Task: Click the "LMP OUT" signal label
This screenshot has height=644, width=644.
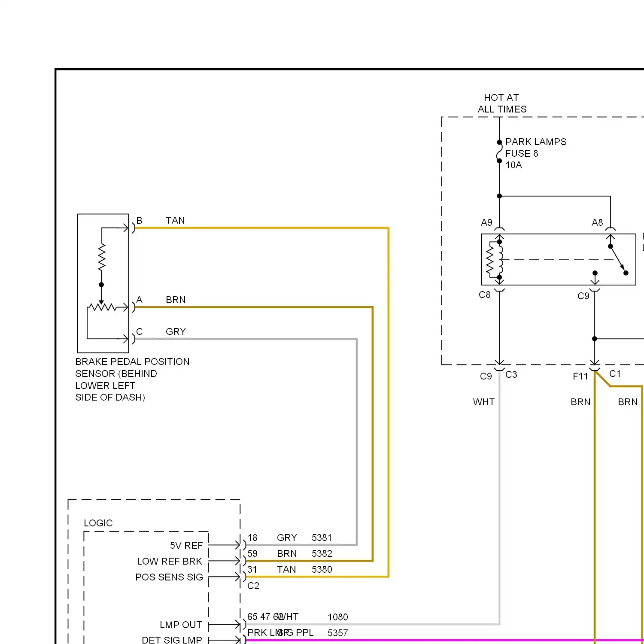Action: point(181,625)
